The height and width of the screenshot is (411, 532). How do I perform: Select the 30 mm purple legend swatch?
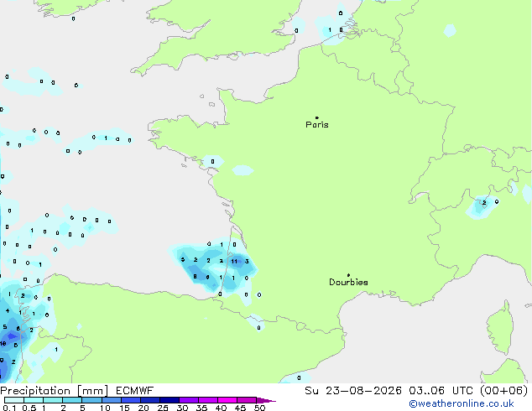(x=188, y=400)
